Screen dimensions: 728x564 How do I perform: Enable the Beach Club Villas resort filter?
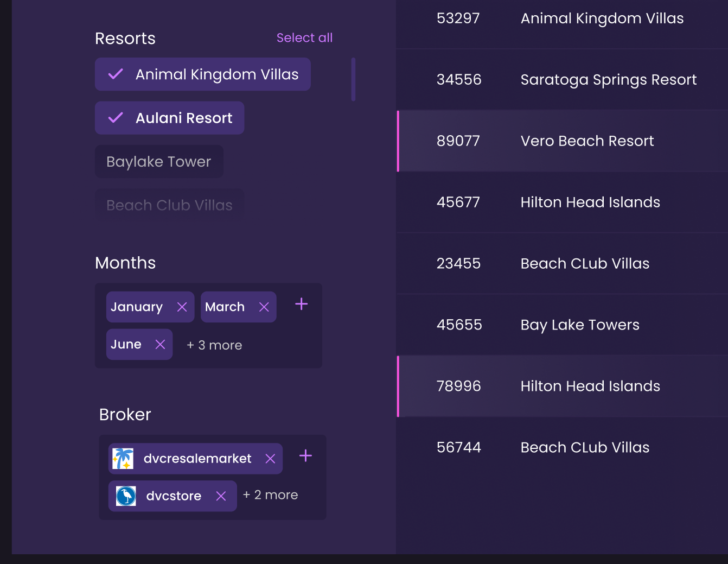[x=169, y=205]
